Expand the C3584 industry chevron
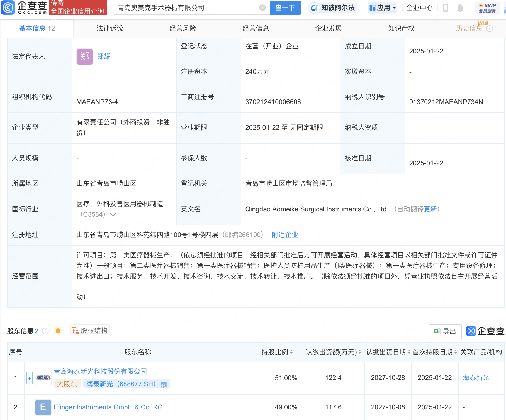This screenshot has height=420, width=506. click(x=113, y=214)
